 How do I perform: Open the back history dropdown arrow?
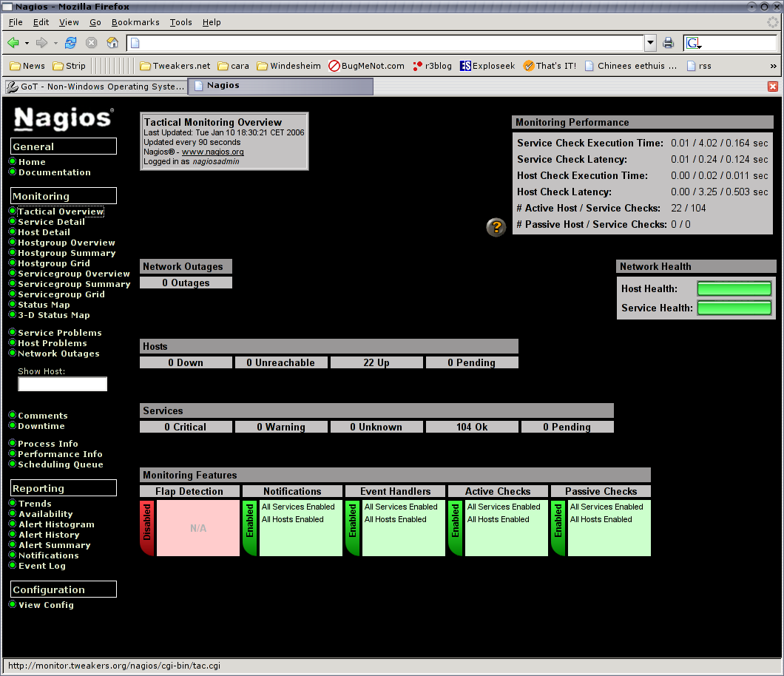(x=27, y=44)
